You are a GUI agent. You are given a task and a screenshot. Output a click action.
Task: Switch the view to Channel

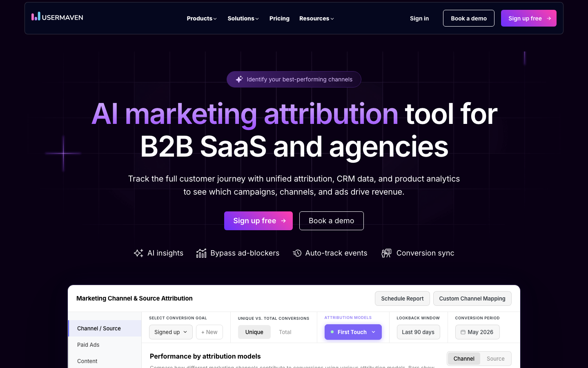[x=464, y=359]
